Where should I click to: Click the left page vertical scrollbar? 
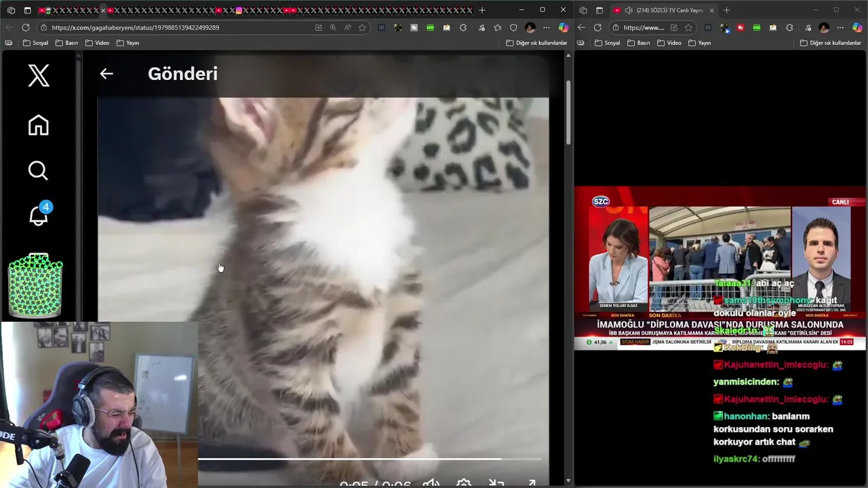tap(568, 112)
